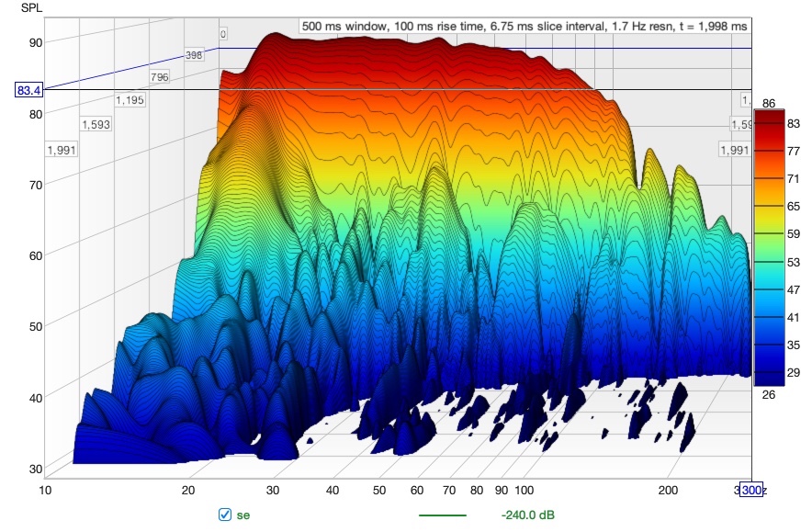The height and width of the screenshot is (532, 812).
Task: Toggle the 'se' trace checkbox
Action: click(x=225, y=515)
